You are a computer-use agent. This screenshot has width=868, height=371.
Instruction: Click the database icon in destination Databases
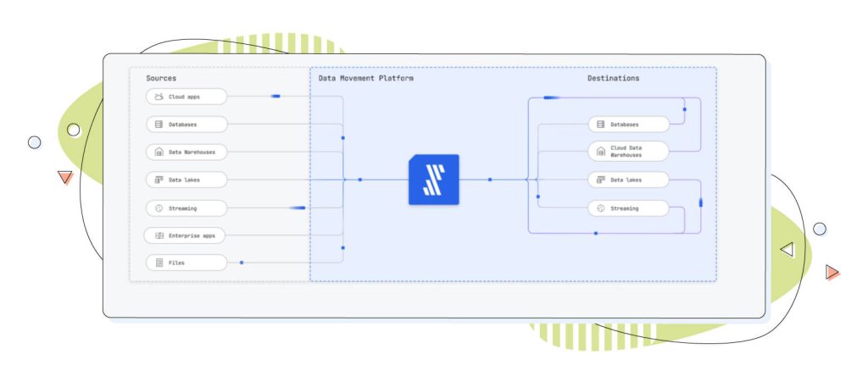pos(601,125)
